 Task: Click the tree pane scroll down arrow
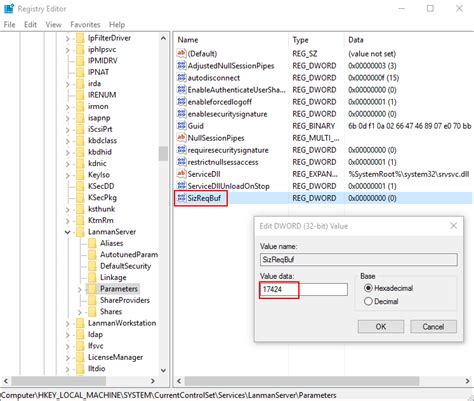coord(163,370)
